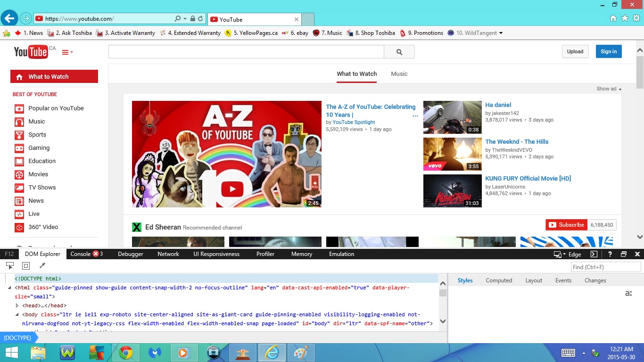
Task: Open the ebay favorites bookmark
Action: (295, 33)
